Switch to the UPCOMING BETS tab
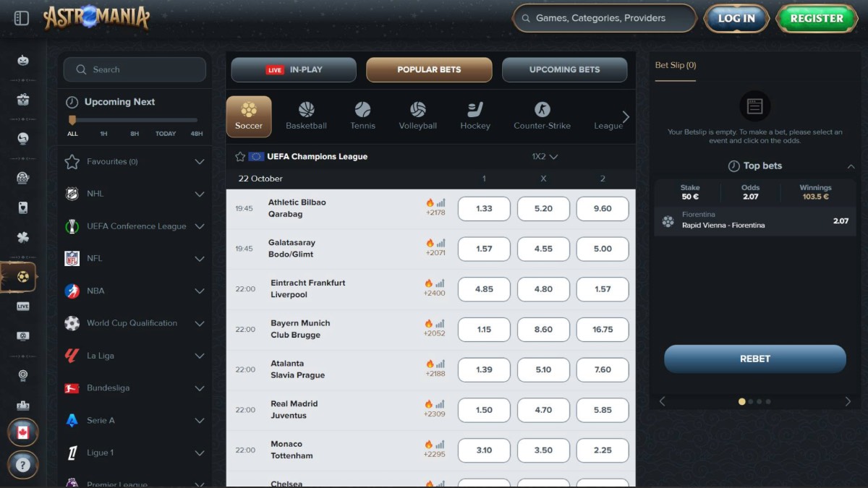The height and width of the screenshot is (488, 868). pos(564,70)
